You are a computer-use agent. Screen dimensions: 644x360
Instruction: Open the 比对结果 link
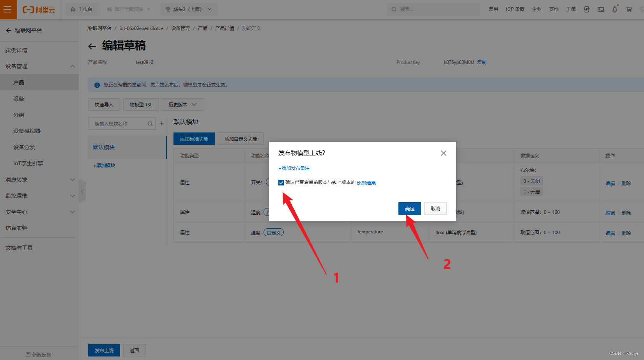366,183
